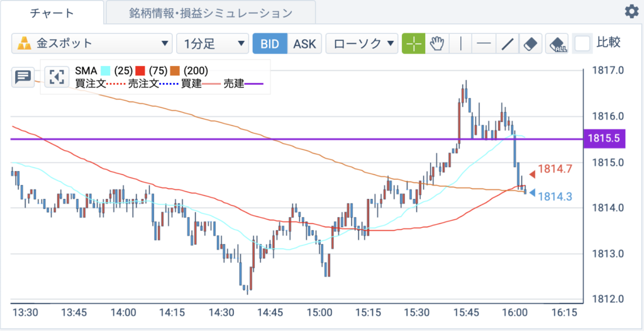Pick the diagonal trend line tool

tap(508, 43)
